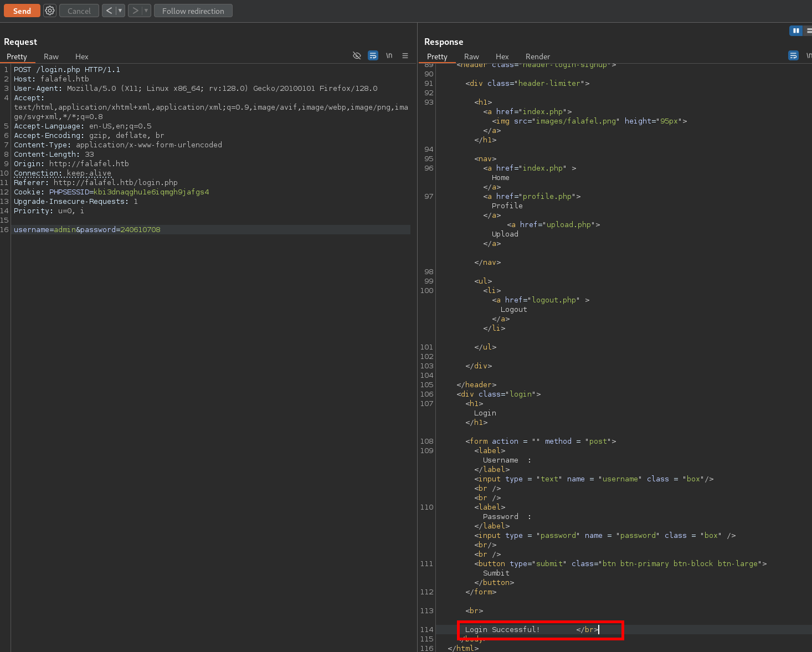The width and height of the screenshot is (812, 652).
Task: Toggle non-printable \n characters in Request
Action: tap(389, 55)
